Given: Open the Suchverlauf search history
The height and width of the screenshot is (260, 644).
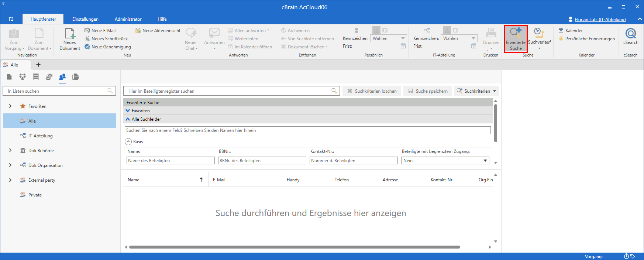Looking at the screenshot, I should point(539,37).
